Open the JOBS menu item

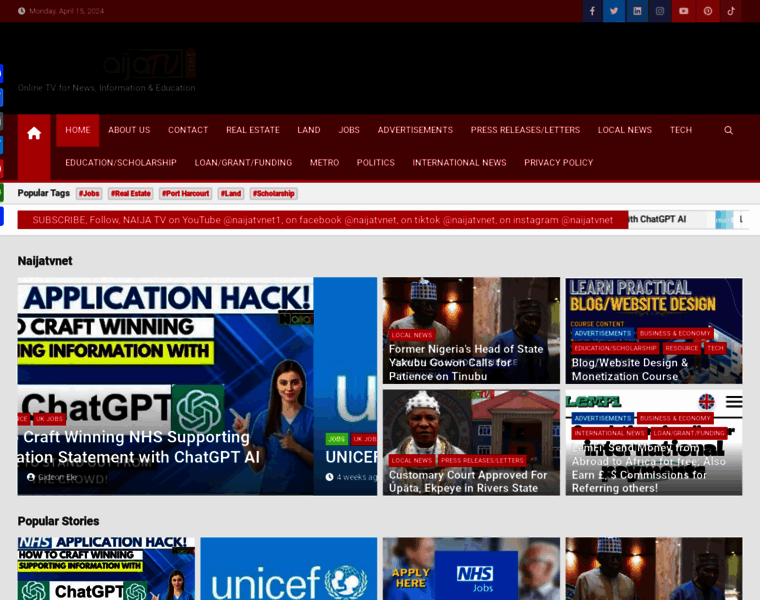349,130
